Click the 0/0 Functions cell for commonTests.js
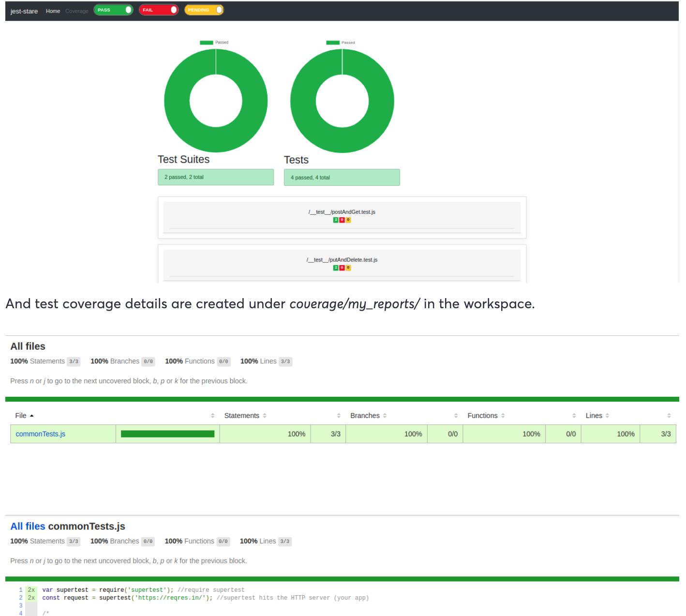Viewport: 686px width, 616px height. (x=563, y=434)
